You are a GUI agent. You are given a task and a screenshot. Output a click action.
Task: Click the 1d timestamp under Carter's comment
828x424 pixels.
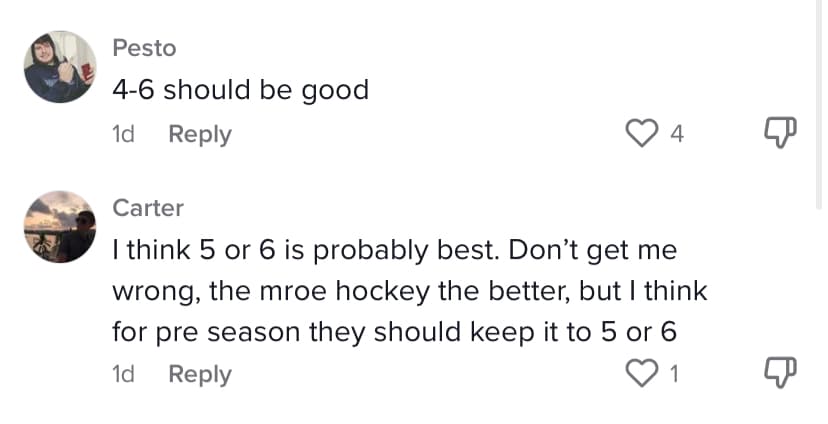(124, 374)
